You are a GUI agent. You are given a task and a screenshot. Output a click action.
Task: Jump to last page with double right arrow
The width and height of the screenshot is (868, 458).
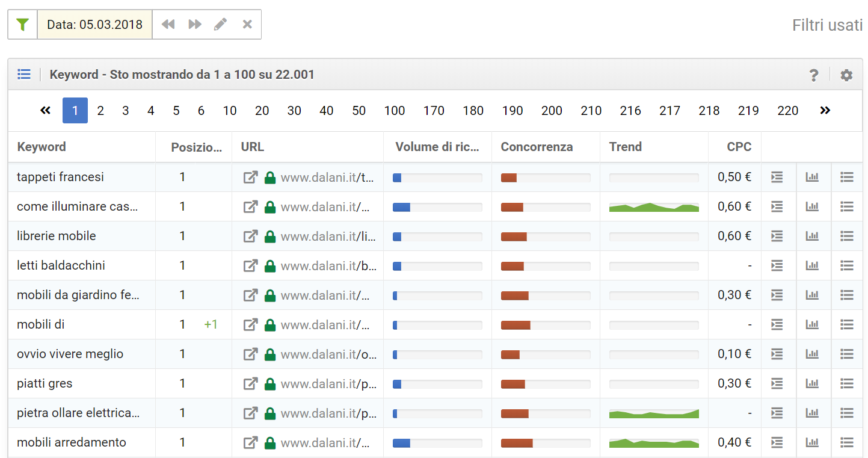click(825, 111)
